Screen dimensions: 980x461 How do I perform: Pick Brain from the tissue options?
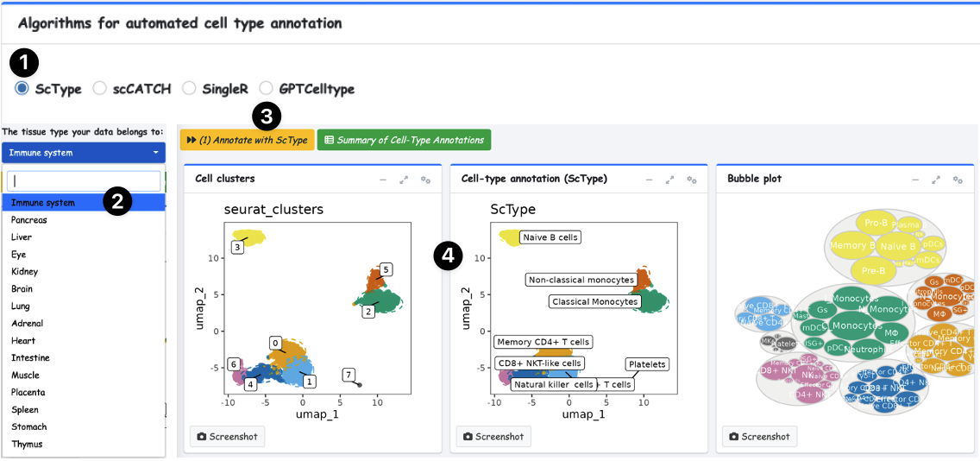coord(22,289)
